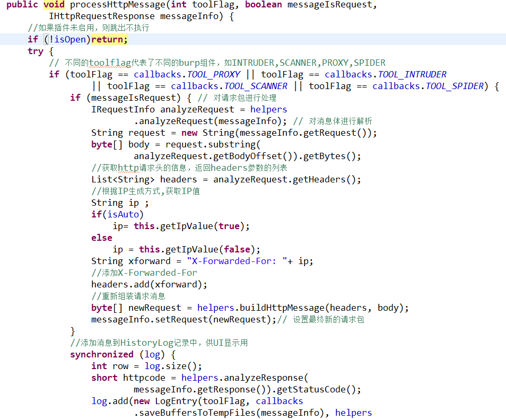Image resolution: width=506 pixels, height=420 pixels.
Task: Click the messageIsRequest condition
Action: (134, 98)
